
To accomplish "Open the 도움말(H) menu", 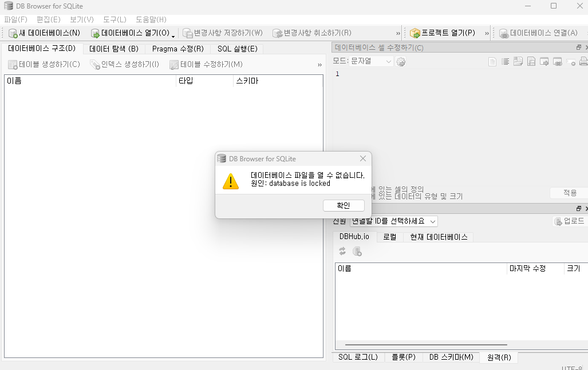I will (151, 19).
